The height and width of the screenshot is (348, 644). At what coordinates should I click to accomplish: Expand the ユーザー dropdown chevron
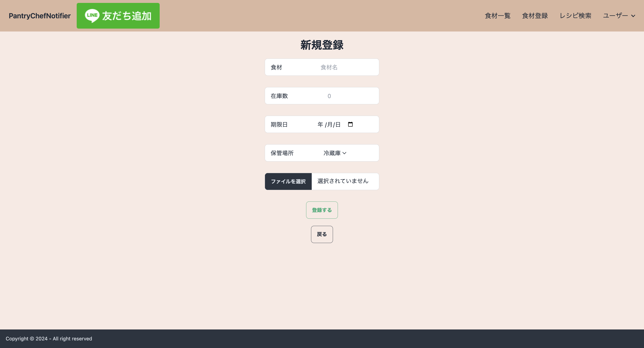point(633,16)
